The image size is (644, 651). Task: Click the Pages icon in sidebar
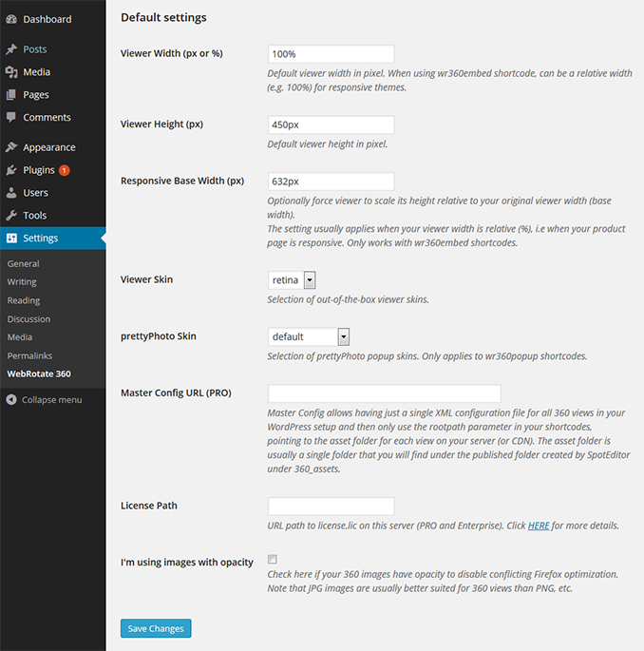[11, 95]
